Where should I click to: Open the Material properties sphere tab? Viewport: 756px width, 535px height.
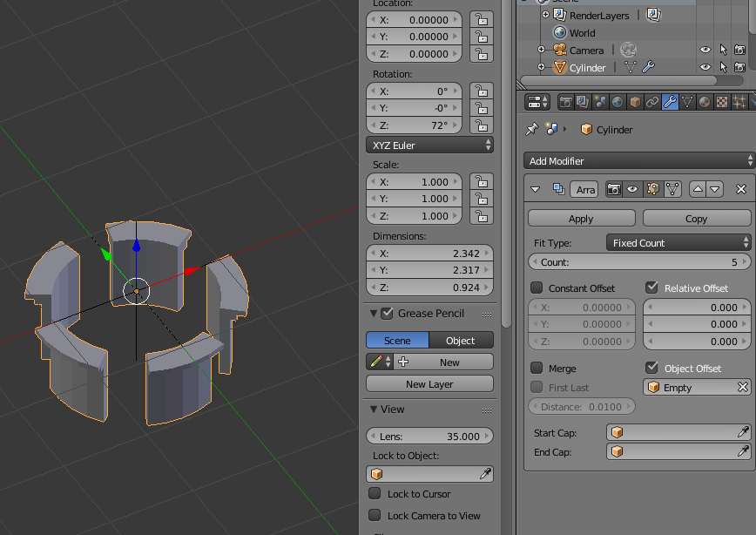(x=704, y=102)
